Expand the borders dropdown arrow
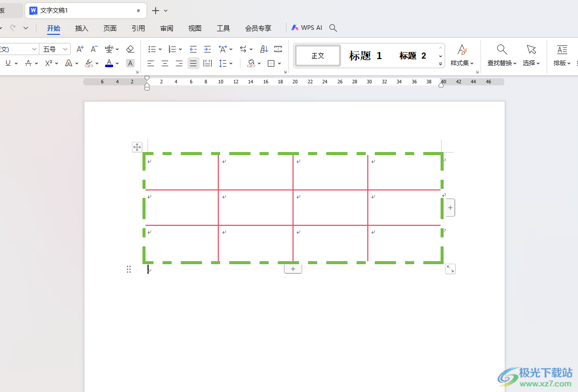 (279, 64)
